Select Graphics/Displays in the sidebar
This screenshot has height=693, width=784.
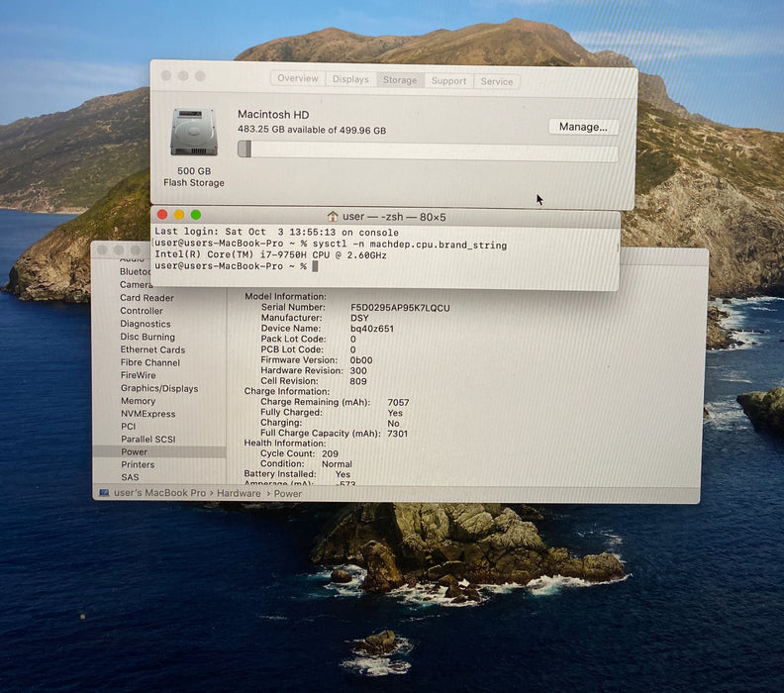click(159, 388)
